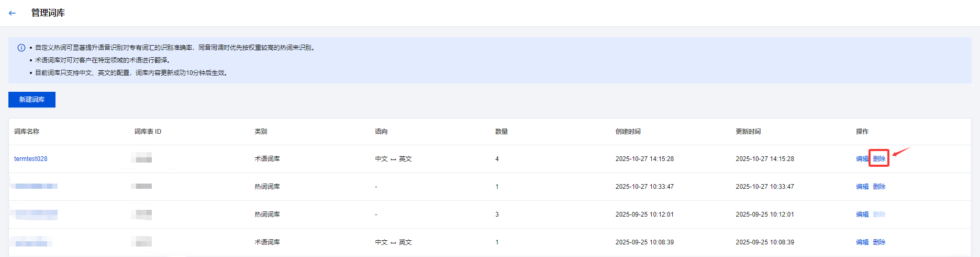Viewport: 980px width, 257px height.
Task: Click the 词库名称 column header
Action: [27, 132]
